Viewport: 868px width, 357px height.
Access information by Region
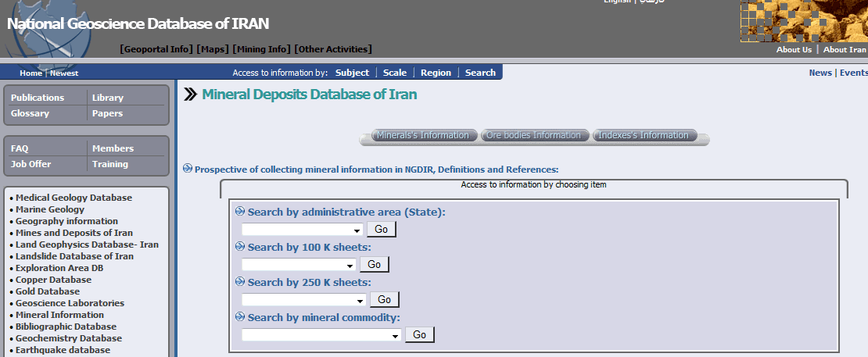pos(436,73)
